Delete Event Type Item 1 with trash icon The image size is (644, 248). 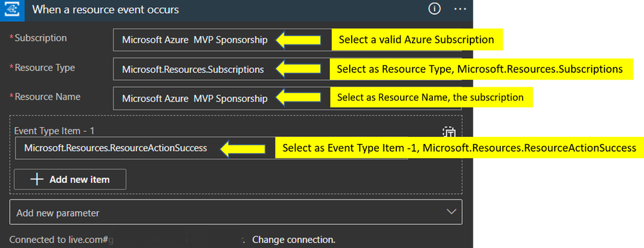pyautogui.click(x=449, y=132)
